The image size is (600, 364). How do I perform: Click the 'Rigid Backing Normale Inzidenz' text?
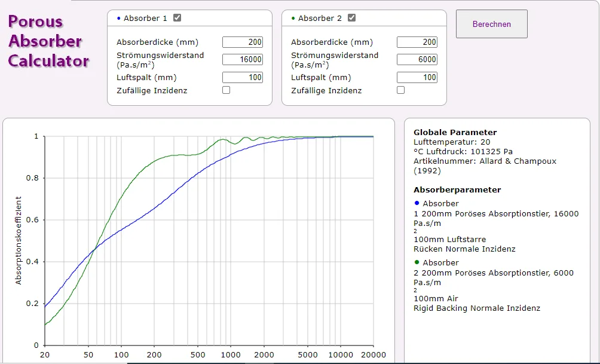click(477, 308)
